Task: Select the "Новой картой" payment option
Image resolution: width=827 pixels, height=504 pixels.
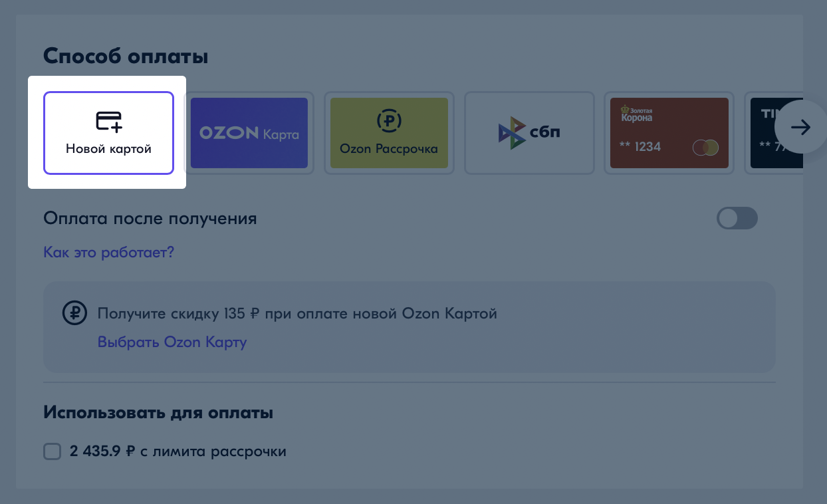Action: click(x=108, y=133)
